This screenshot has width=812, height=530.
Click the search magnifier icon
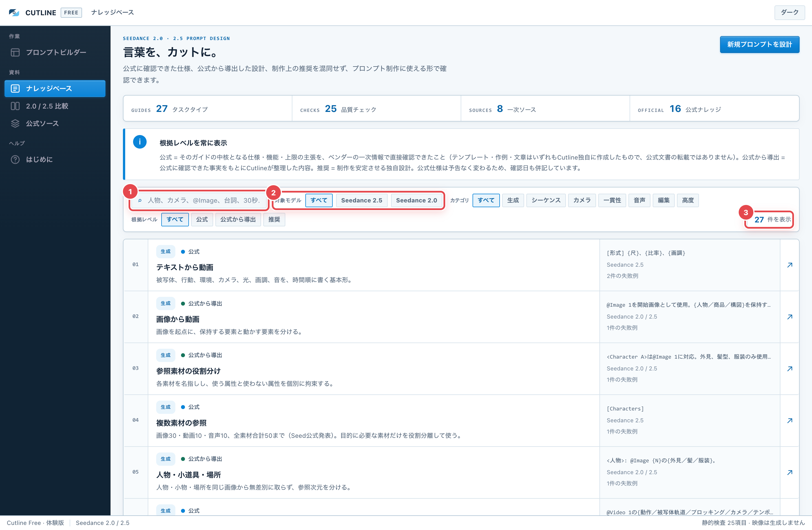tap(140, 200)
